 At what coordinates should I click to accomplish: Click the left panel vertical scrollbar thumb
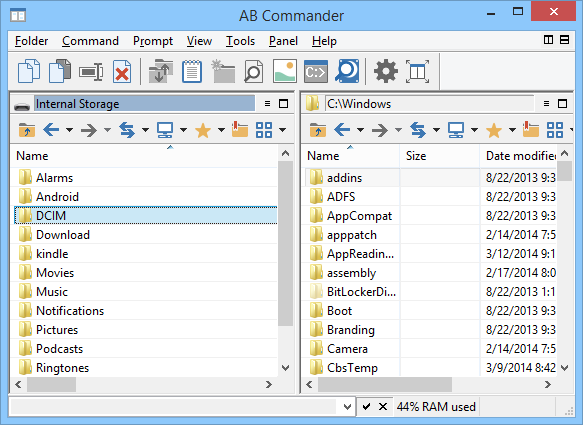click(x=286, y=244)
